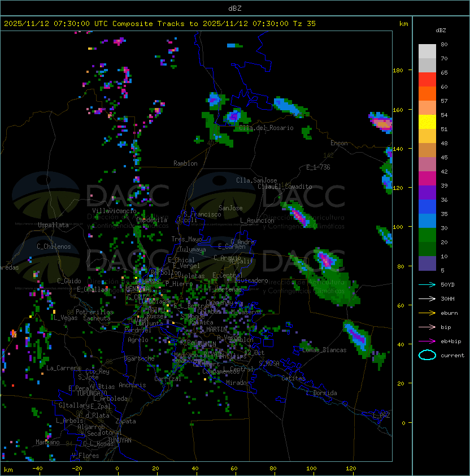This screenshot has height=476, width=470.
Task: Click the 'C_Guido' map label
Action: (x=69, y=281)
